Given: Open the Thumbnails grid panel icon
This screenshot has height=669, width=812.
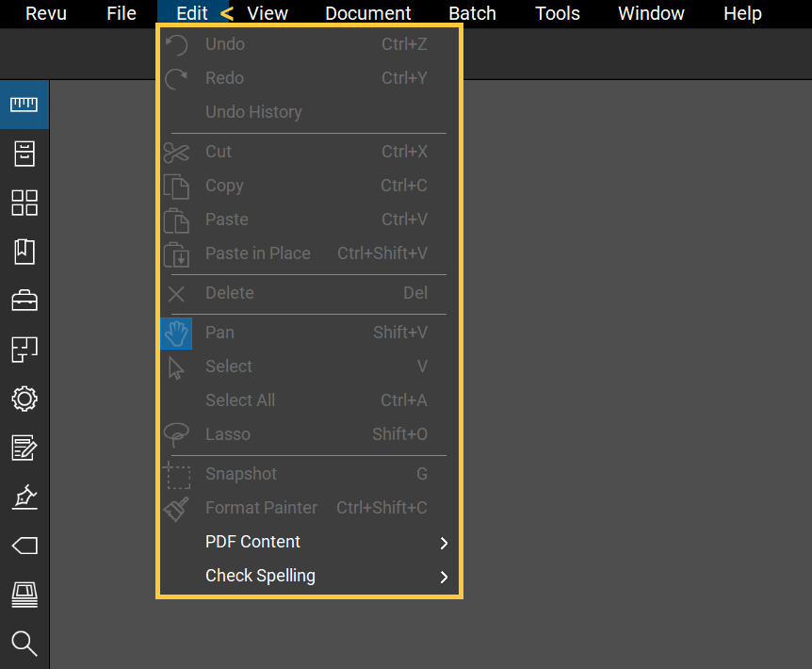Looking at the screenshot, I should pos(24,203).
